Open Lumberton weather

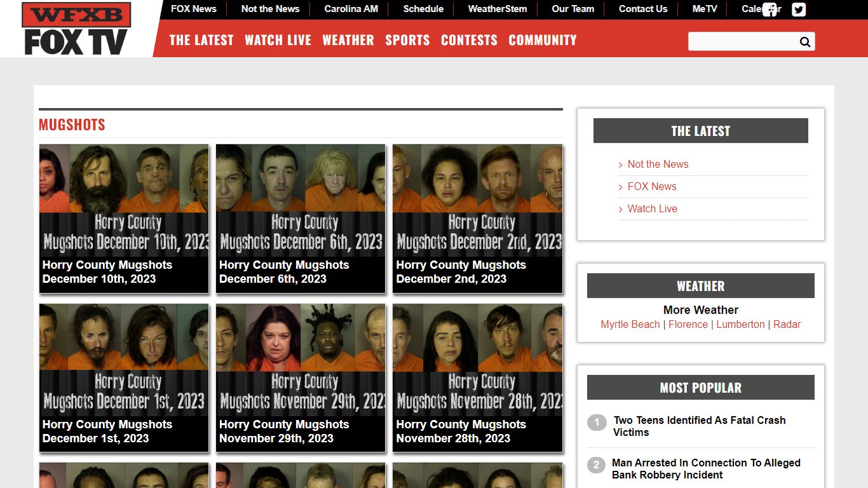click(x=741, y=324)
